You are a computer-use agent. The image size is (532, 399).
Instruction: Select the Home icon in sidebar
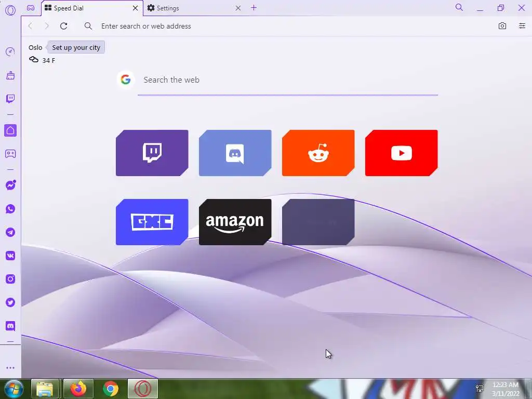tap(10, 130)
